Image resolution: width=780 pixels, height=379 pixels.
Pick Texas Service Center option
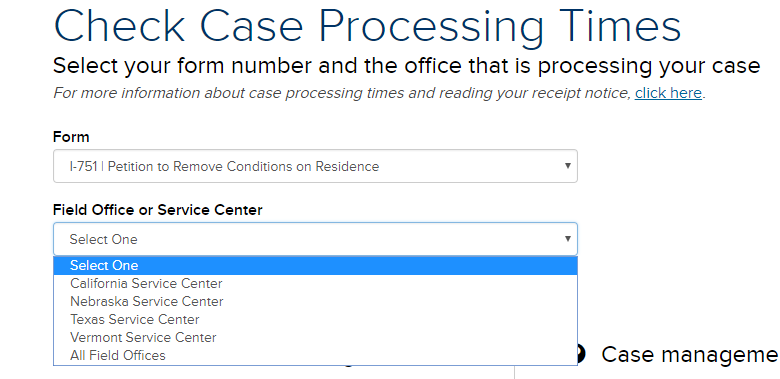click(315, 319)
